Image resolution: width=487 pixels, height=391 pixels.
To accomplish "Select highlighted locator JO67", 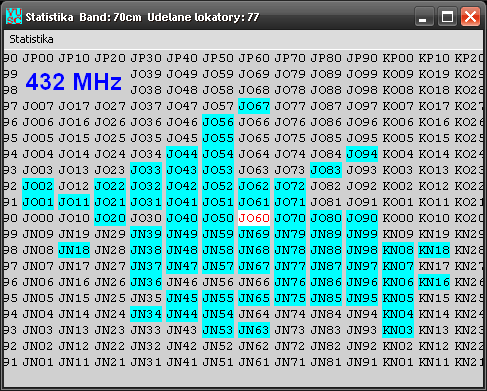I will [254, 106].
